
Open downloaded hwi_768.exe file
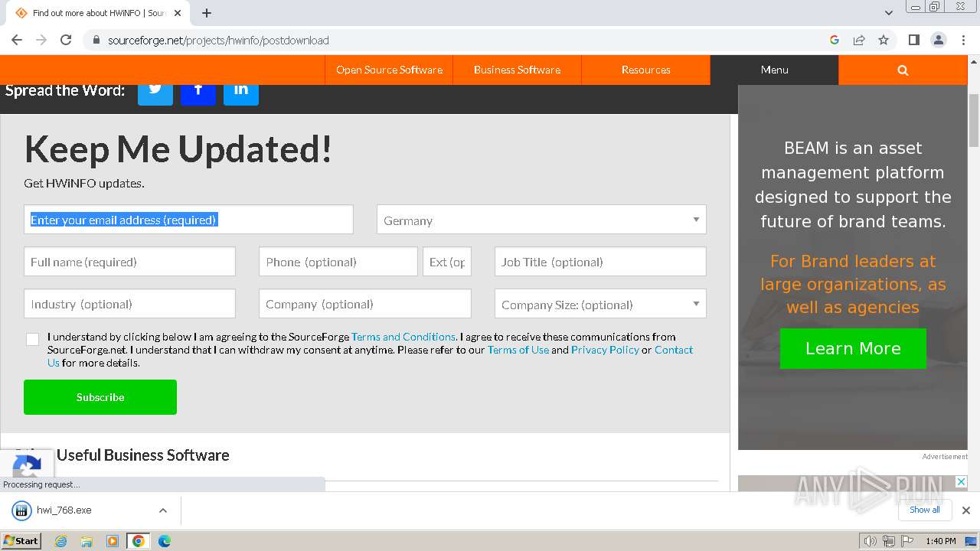(x=64, y=510)
